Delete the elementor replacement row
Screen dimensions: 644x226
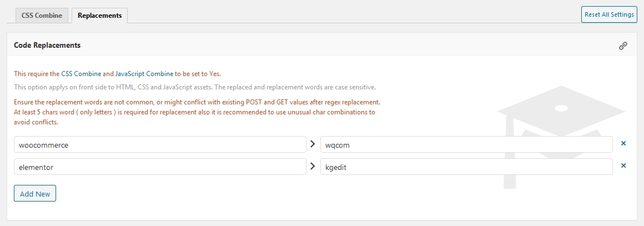pos(623,165)
